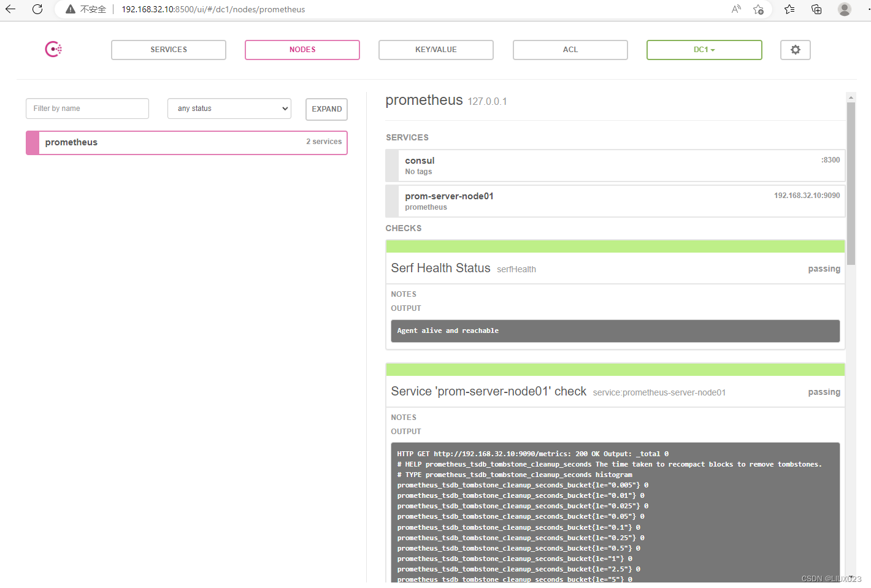The width and height of the screenshot is (871, 588).
Task: Open the any status filter dropdown
Action: [229, 109]
